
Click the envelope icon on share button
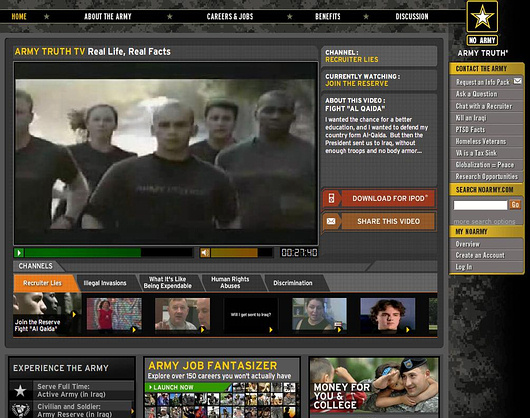click(331, 221)
